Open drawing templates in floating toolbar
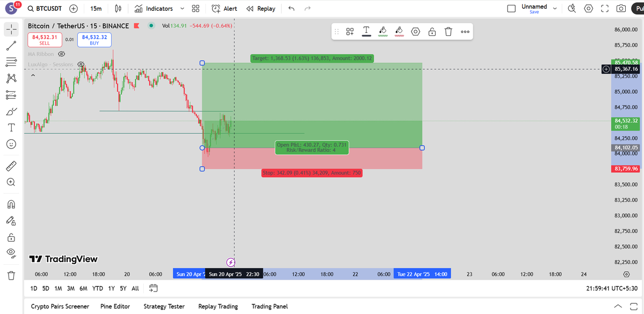Viewport: 644px width, 314px height. [350, 32]
